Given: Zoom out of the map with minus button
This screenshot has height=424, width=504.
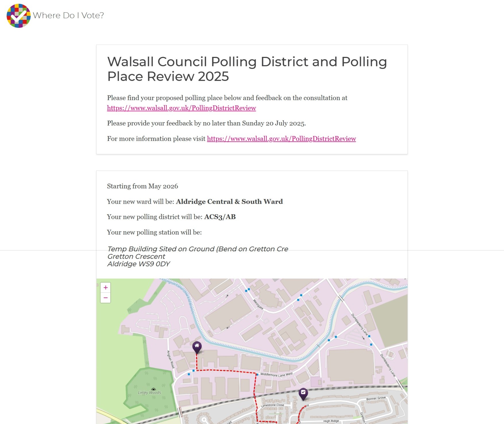Looking at the screenshot, I should [106, 298].
